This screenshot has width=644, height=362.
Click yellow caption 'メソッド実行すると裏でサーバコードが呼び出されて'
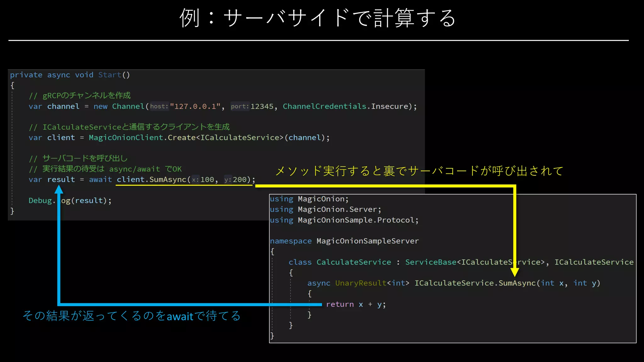419,171
